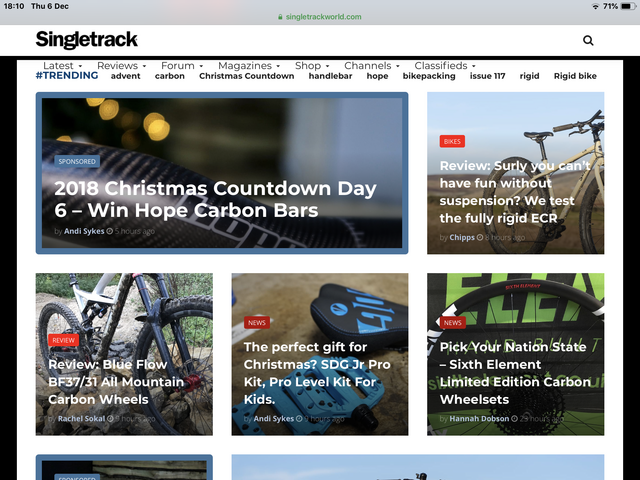Expand the Magazines menu dropdown
The height and width of the screenshot is (480, 640).
pos(249,65)
